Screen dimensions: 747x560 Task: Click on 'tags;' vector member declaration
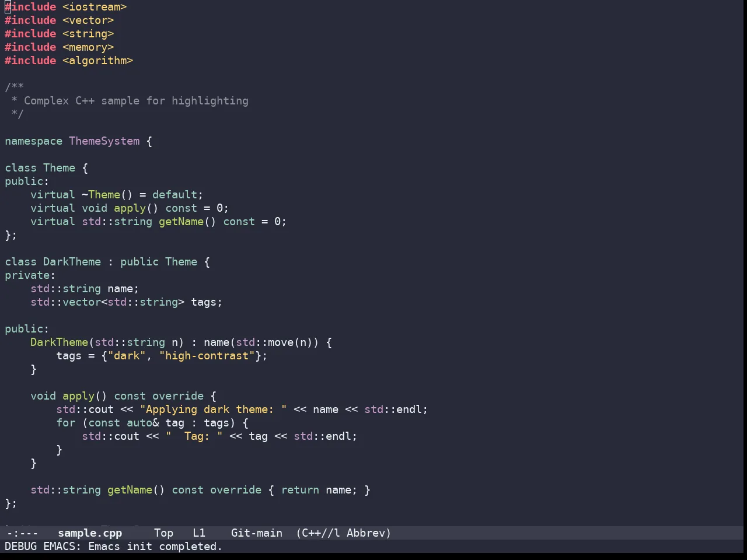[207, 302]
